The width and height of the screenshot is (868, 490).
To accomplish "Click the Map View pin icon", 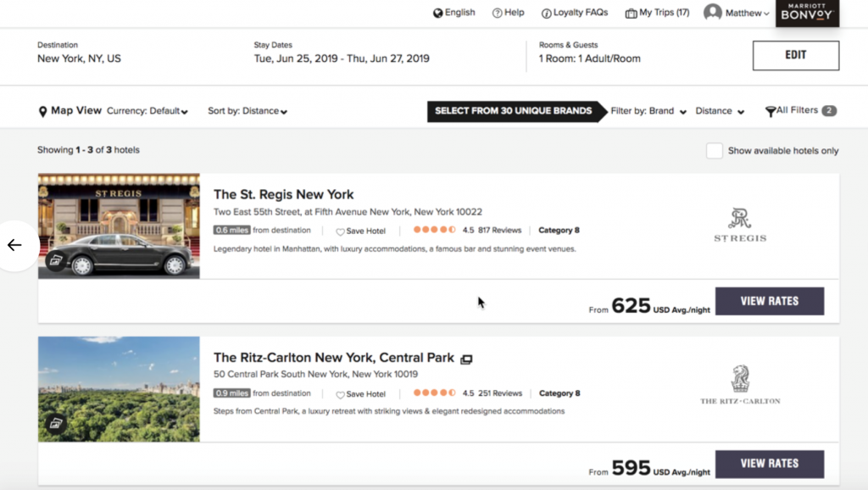I will point(42,112).
